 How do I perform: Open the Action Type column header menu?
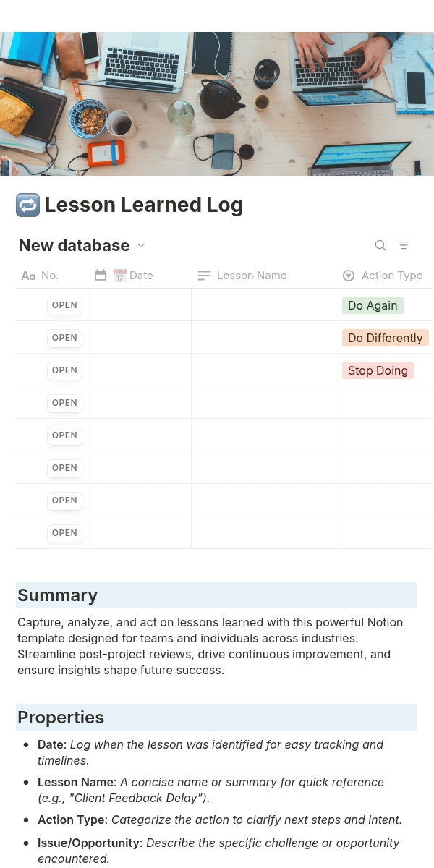point(384,276)
